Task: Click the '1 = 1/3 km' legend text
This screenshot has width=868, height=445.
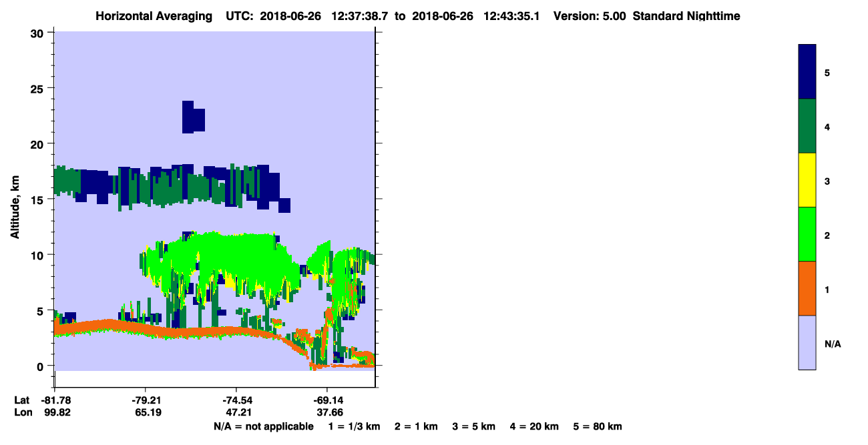Action: coord(354,426)
